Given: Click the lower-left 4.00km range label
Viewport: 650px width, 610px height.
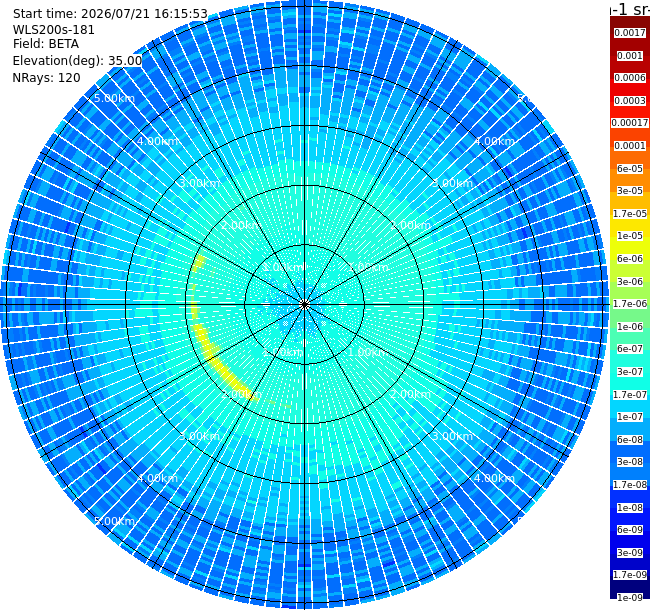Looking at the screenshot, I should click(158, 478).
